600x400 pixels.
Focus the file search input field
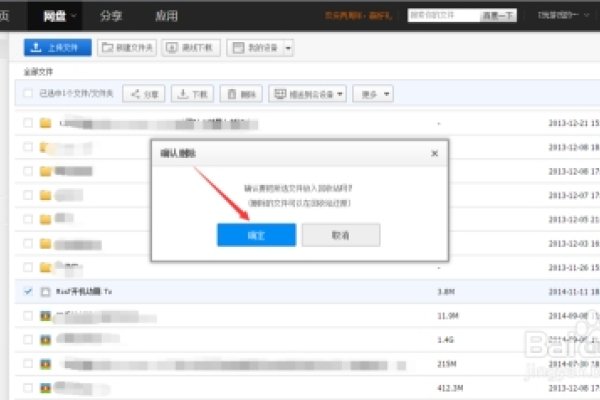pyautogui.click(x=444, y=15)
